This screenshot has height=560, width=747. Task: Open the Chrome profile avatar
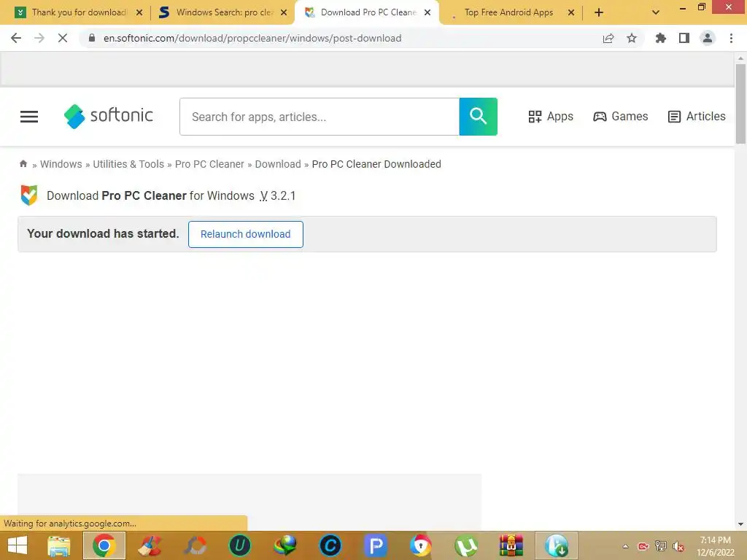[x=708, y=38]
